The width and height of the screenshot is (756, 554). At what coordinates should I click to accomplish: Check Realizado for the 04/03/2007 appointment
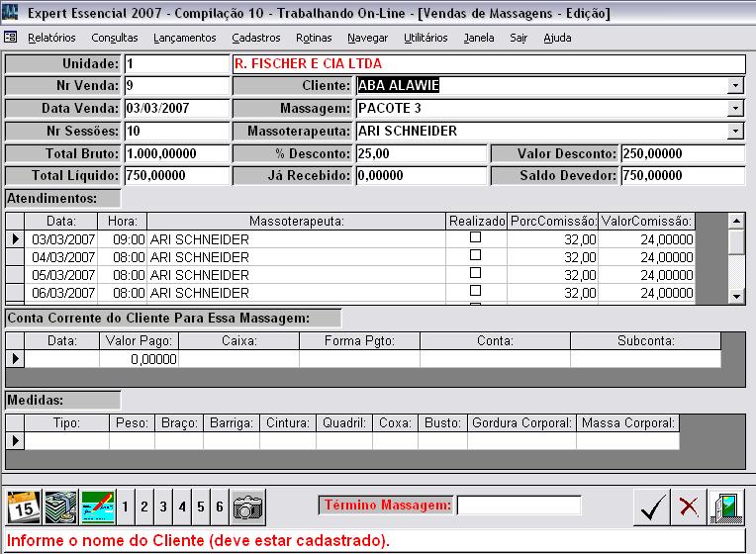pos(475,256)
